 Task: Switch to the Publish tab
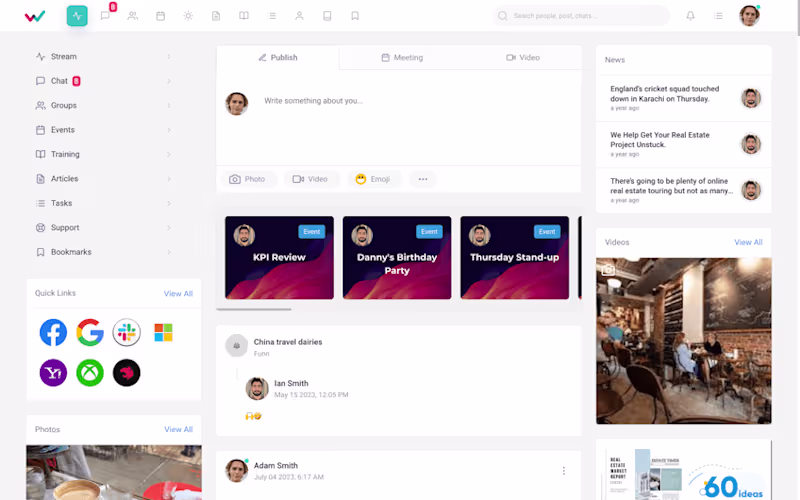point(278,58)
